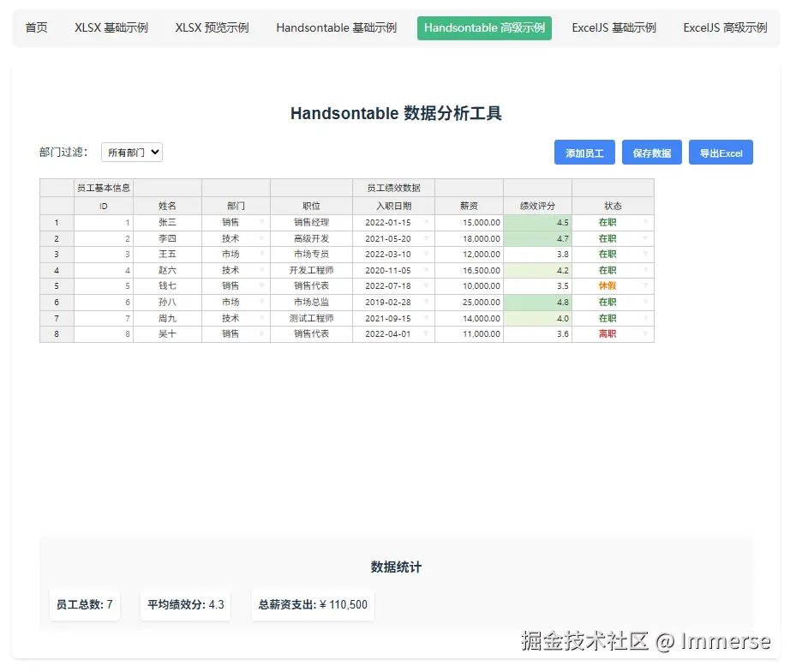
Task: Expand 状态 dropdown arrow for 吴十's 离职 cell
Action: [x=645, y=333]
